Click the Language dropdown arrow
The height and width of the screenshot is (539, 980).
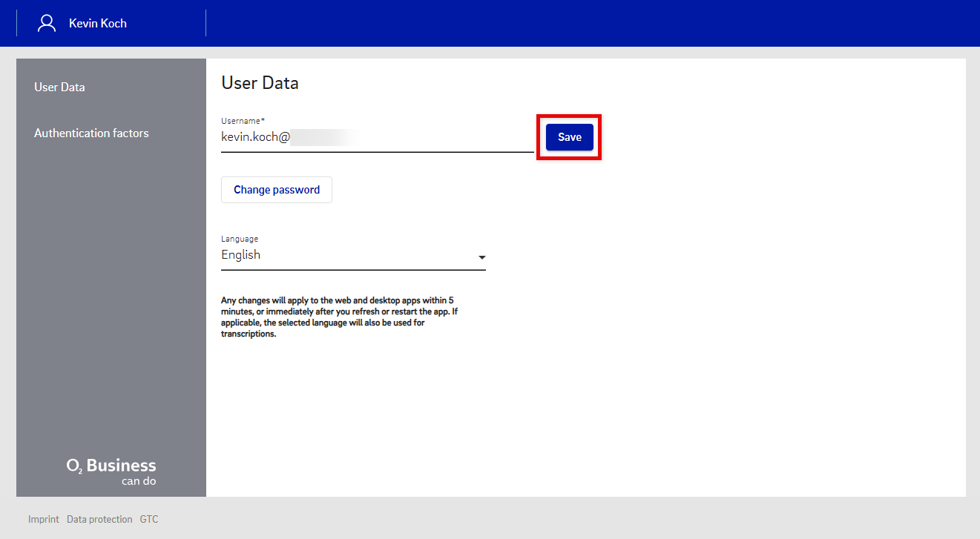coord(481,257)
